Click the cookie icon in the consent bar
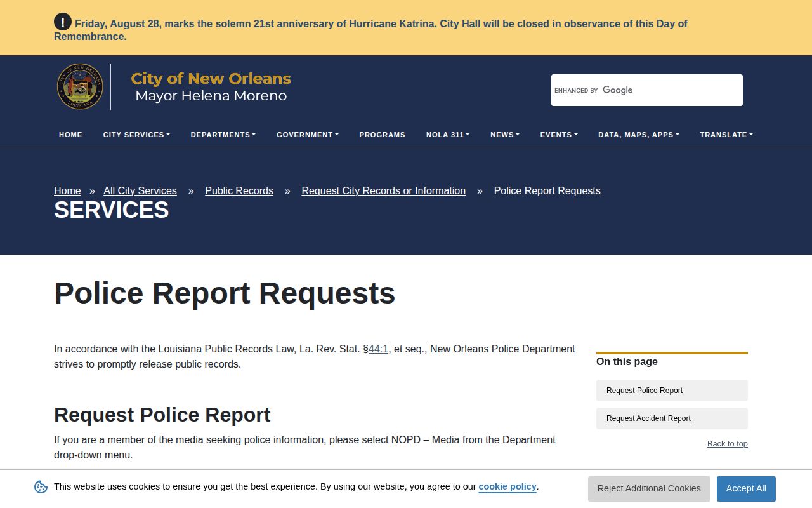The width and height of the screenshot is (812, 508). (41, 487)
